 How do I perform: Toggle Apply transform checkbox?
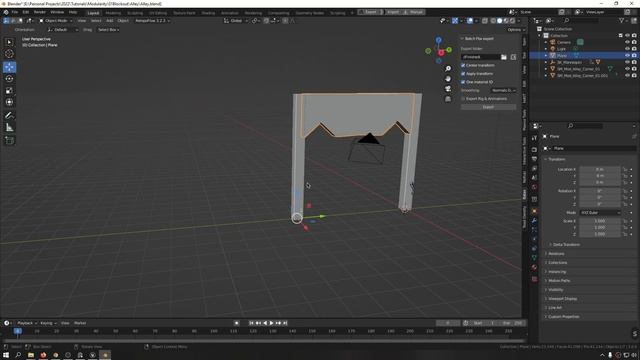[x=463, y=74]
